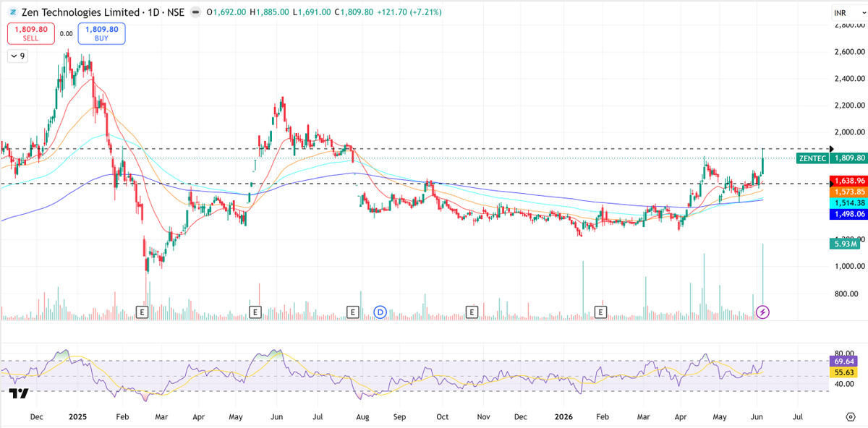This screenshot has width=868, height=428.
Task: Open chart settings hexagon gear icon
Action: (x=851, y=417)
